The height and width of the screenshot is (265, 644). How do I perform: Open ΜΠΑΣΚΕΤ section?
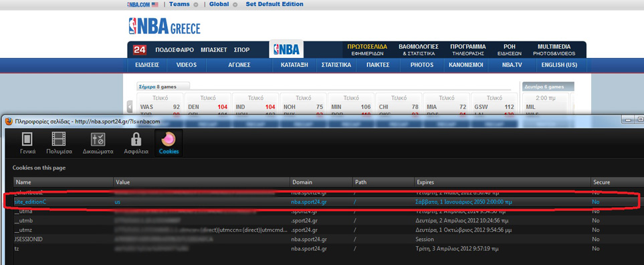pos(214,50)
